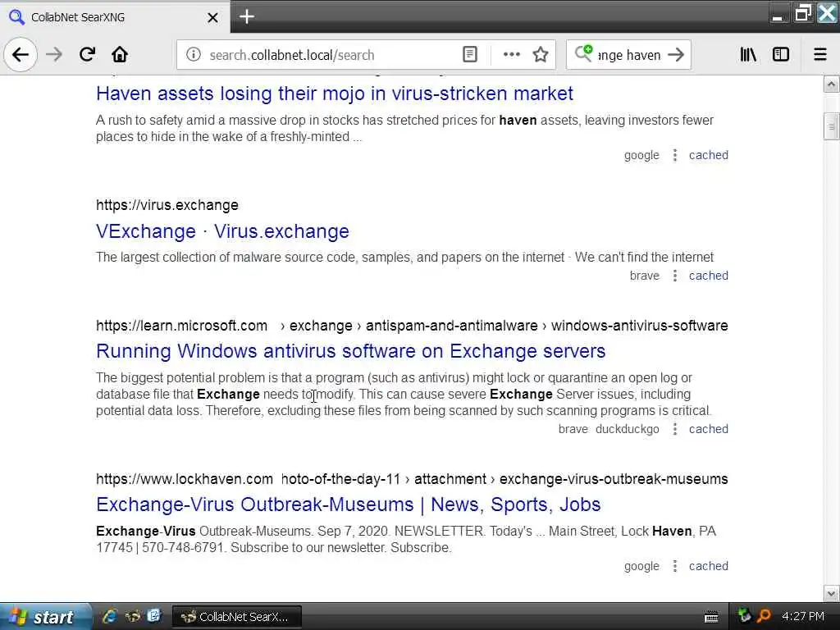840x630 pixels.
Task: Toggle reader view in address bar
Action: click(x=469, y=55)
